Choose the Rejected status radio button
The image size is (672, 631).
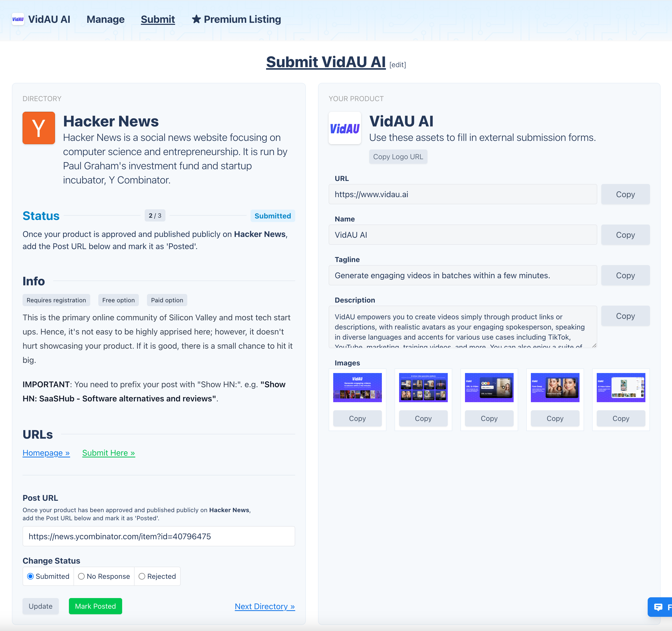pos(142,576)
